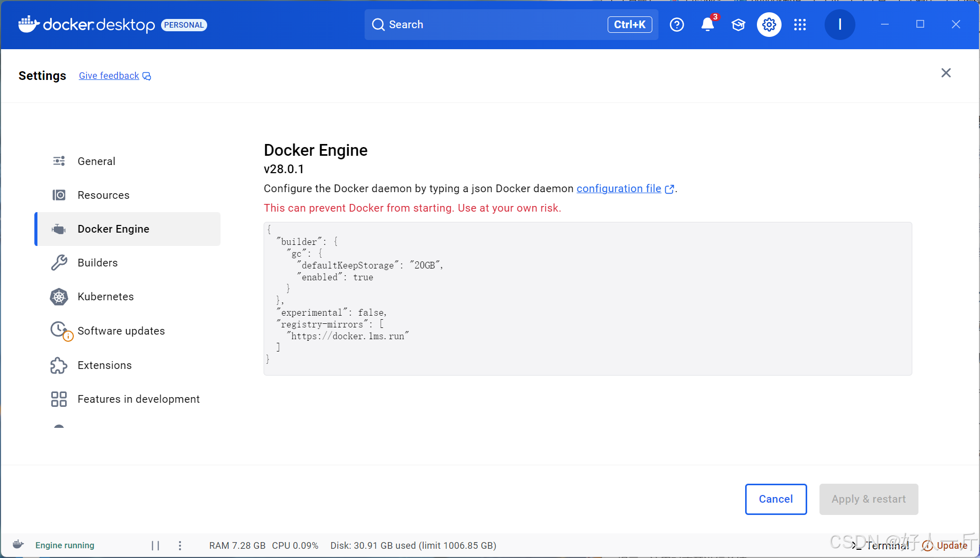Click the "experimental": false line
Viewport: 980px width, 558px height.
click(x=332, y=313)
